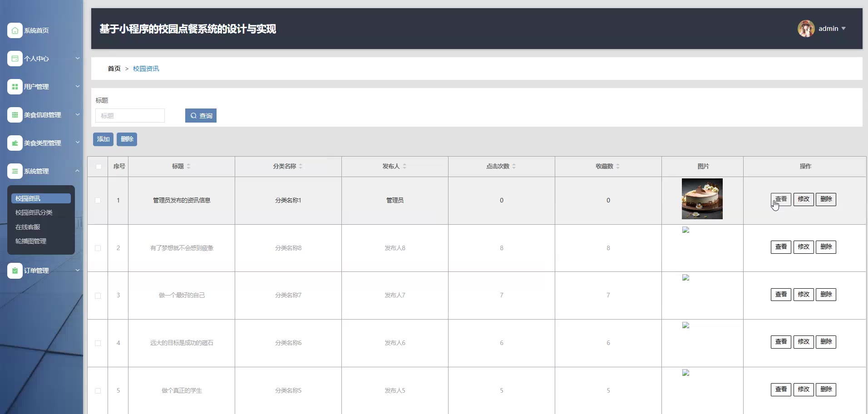This screenshot has height=414, width=868.
Task: Open the admin user dropdown arrow
Action: [843, 29]
